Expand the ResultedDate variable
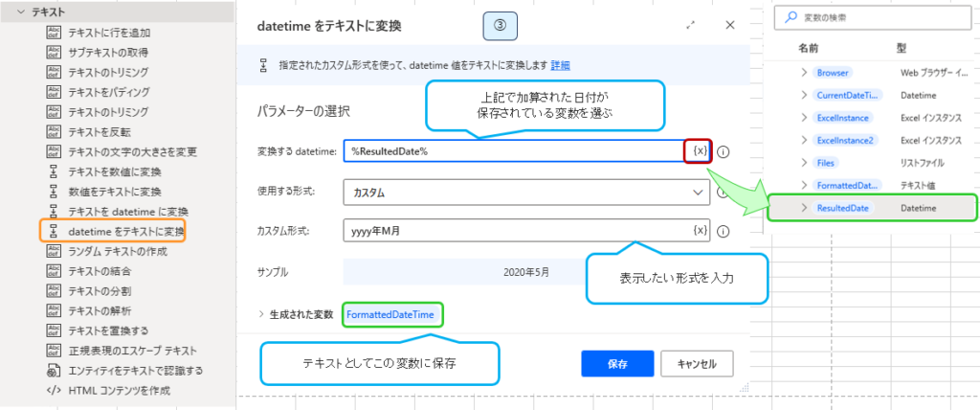Screen dimensions: 980x410 [804, 208]
